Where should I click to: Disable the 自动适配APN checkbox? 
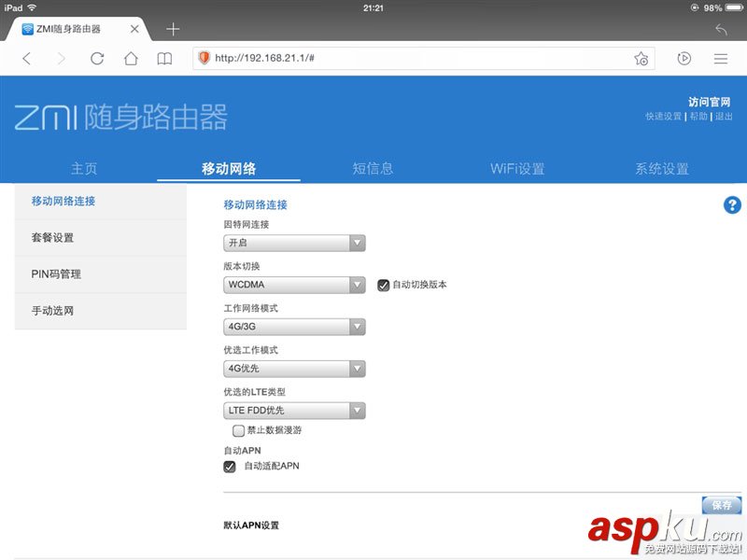(x=229, y=467)
